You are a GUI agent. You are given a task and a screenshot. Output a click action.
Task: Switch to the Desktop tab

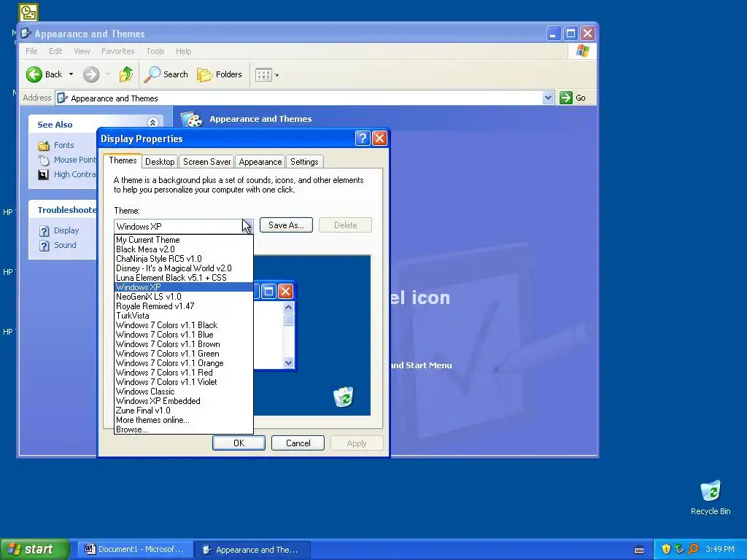pyautogui.click(x=160, y=162)
